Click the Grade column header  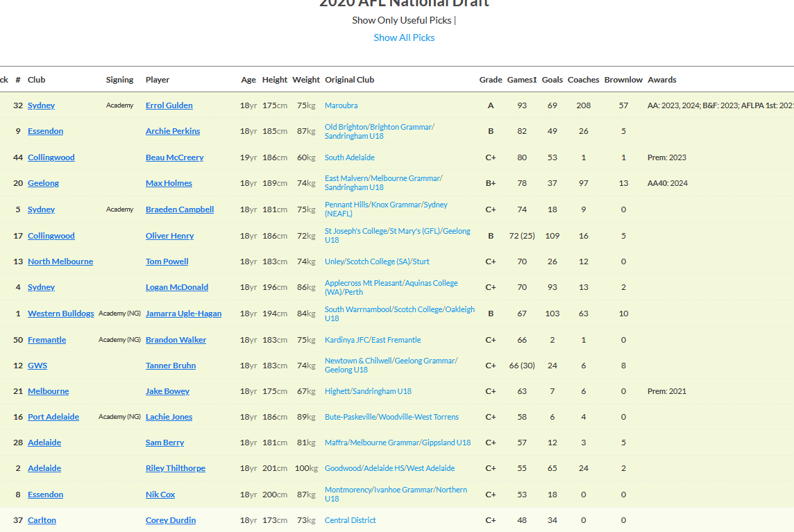point(491,80)
